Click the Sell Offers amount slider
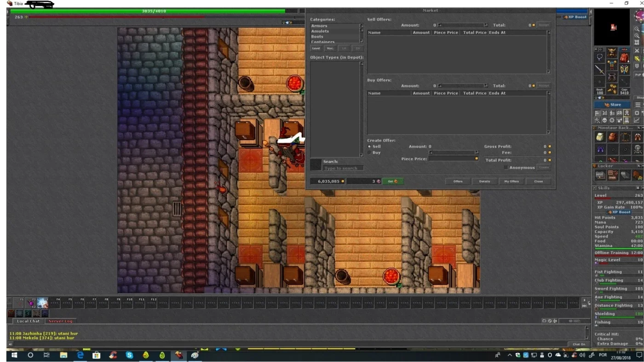Screen dimensions: 644x362 (x=463, y=25)
